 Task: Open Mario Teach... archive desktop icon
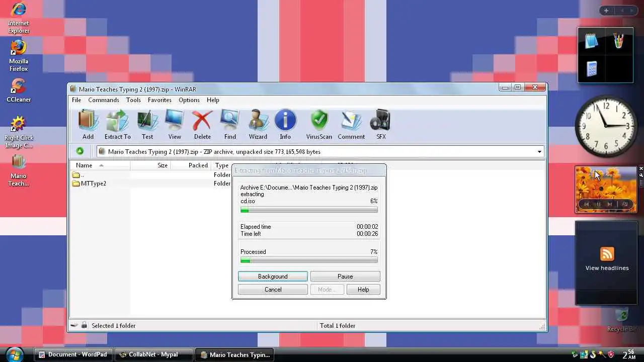[x=19, y=170]
